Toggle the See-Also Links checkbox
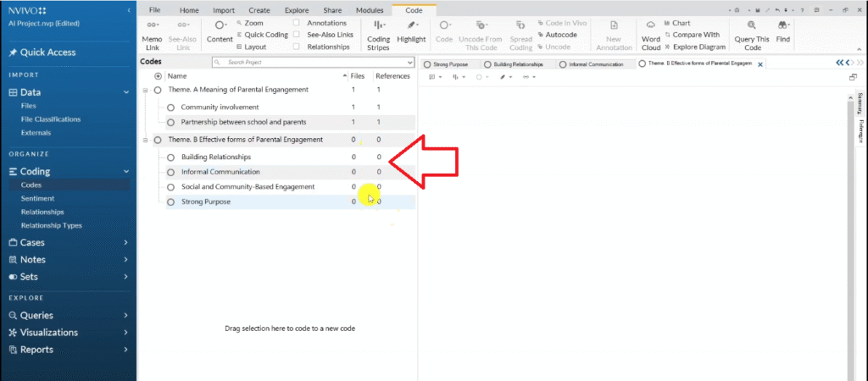Viewport: 868px width, 381px height. tap(296, 35)
